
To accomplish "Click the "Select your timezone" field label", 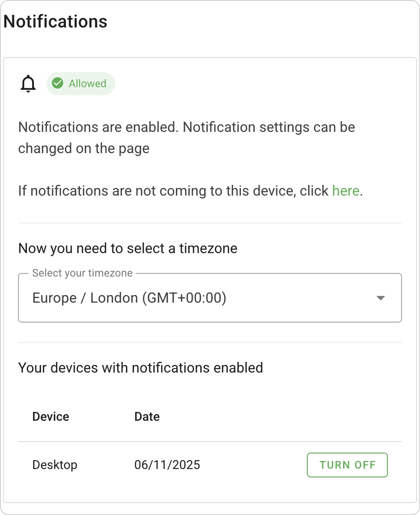I will pyautogui.click(x=82, y=273).
